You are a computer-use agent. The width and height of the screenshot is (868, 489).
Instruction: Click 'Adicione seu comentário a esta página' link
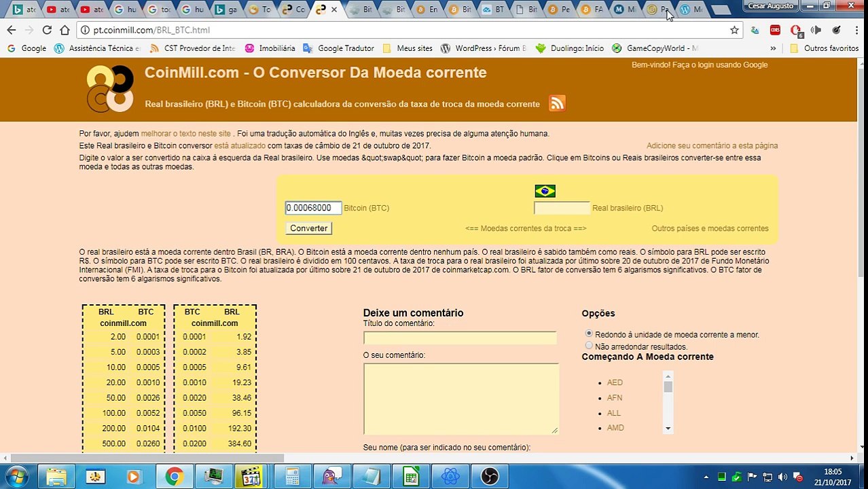[712, 145]
